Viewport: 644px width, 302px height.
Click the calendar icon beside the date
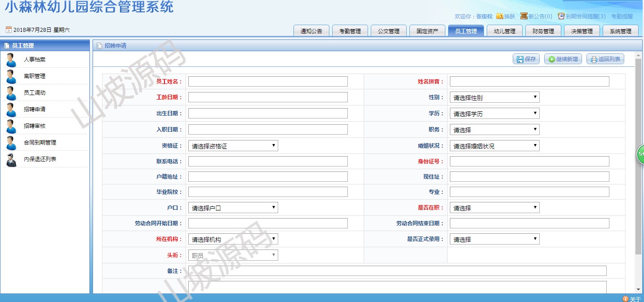[x=9, y=30]
